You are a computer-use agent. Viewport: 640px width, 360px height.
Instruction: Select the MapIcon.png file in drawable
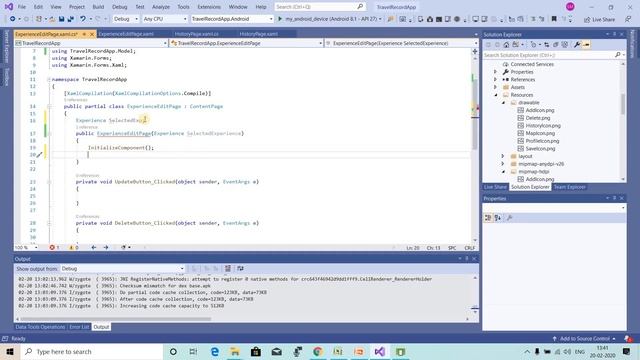coord(540,133)
